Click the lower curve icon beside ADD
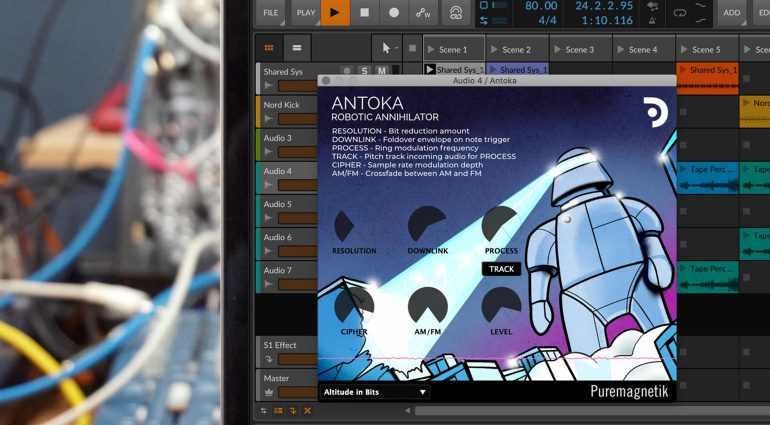 coord(701,21)
